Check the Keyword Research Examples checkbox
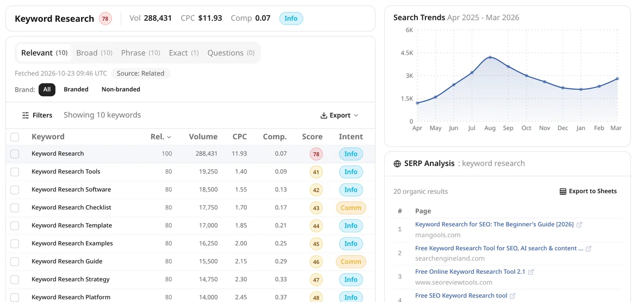 pyautogui.click(x=15, y=244)
